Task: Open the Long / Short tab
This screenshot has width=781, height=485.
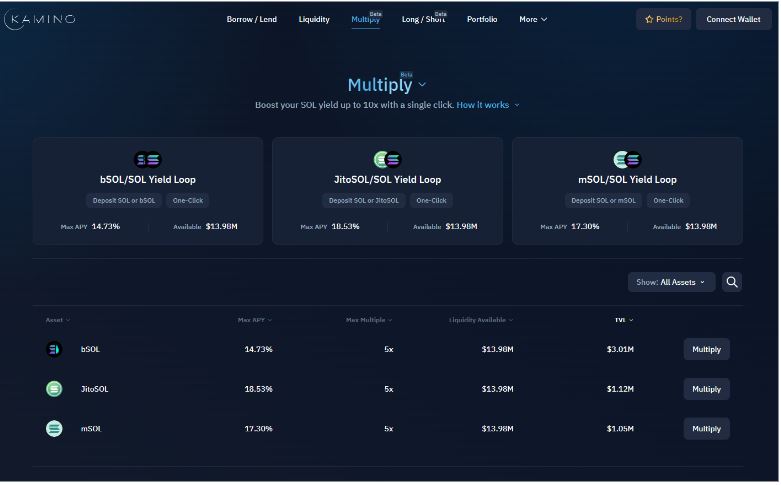Action: [424, 19]
